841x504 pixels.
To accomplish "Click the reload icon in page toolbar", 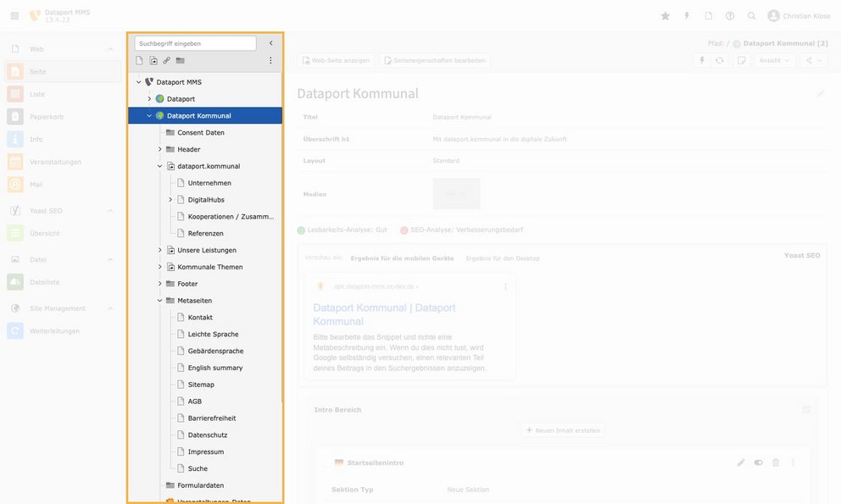I will point(720,60).
